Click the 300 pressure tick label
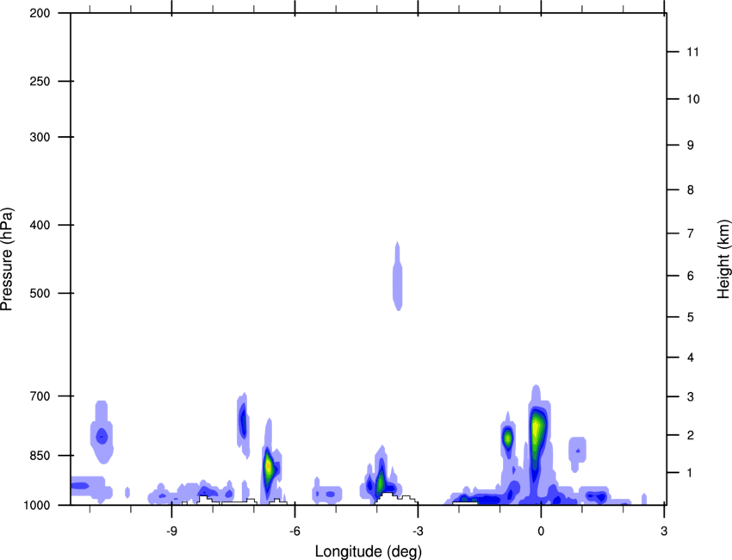Viewport: 732px width, 560px height. (x=40, y=137)
